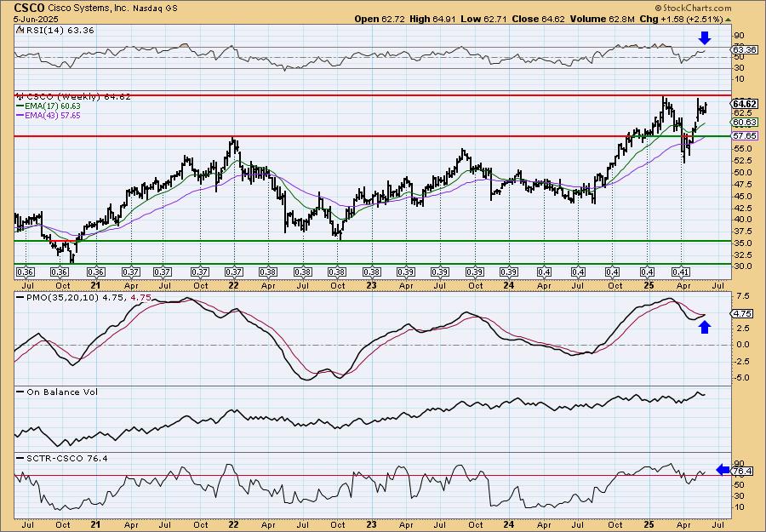The image size is (766, 532).
Task: Click the 42.5 price axis label
Action: [x=741, y=208]
